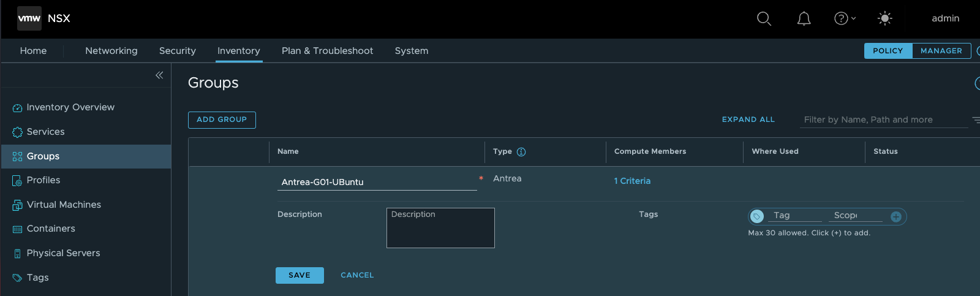Switch to POLICY mode
Viewport: 980px width, 296px height.
[x=888, y=51]
